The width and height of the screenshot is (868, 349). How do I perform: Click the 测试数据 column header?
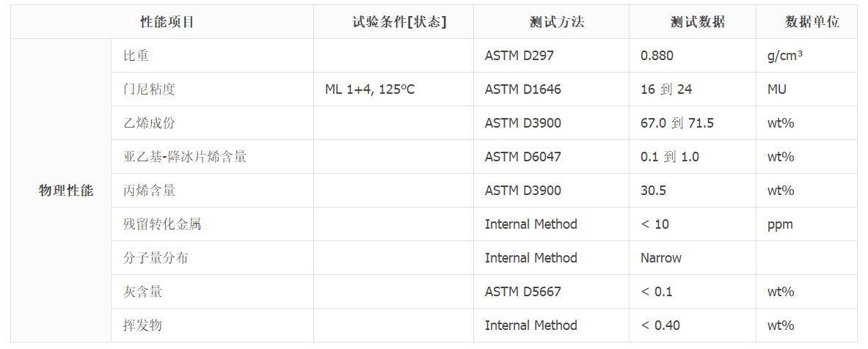point(693,22)
